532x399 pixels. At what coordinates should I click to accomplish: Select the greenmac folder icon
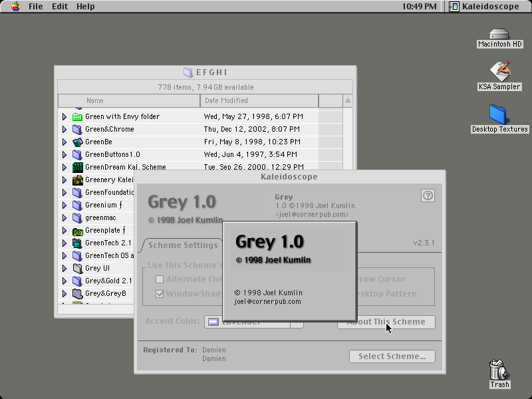pyautogui.click(x=77, y=218)
